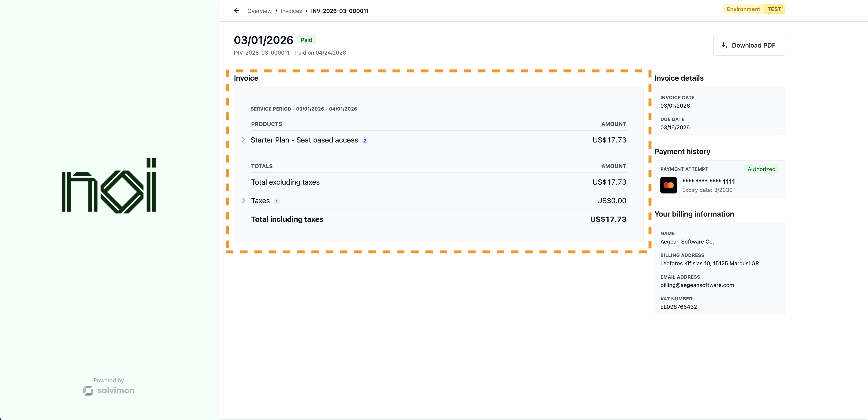Click the Taxes count badge showing 1

277,201
